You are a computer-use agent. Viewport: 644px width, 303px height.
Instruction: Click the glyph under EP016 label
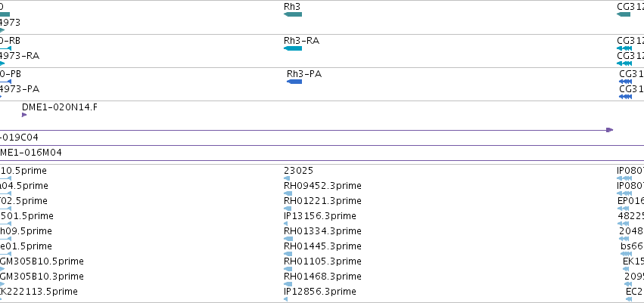(x=623, y=209)
